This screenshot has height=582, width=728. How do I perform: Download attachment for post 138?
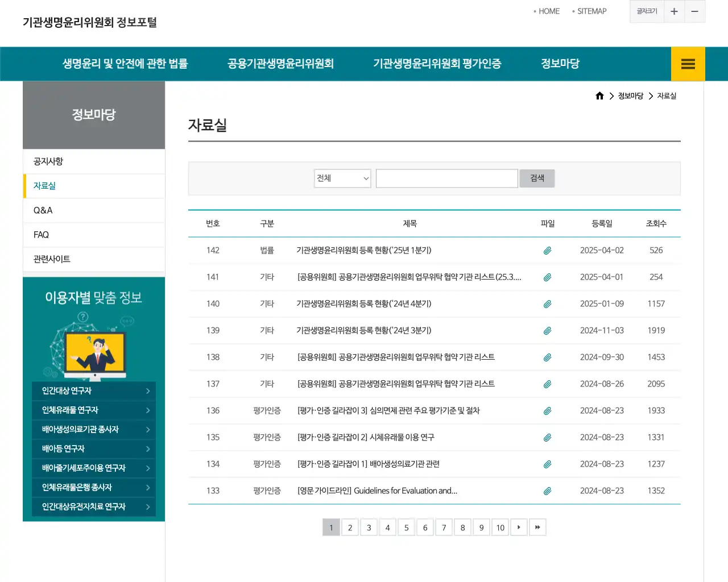click(547, 357)
